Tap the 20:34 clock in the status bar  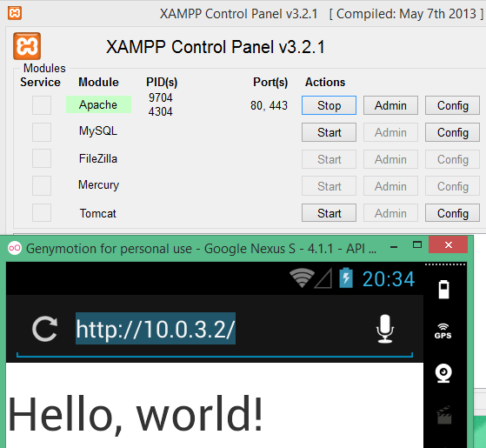(x=389, y=278)
